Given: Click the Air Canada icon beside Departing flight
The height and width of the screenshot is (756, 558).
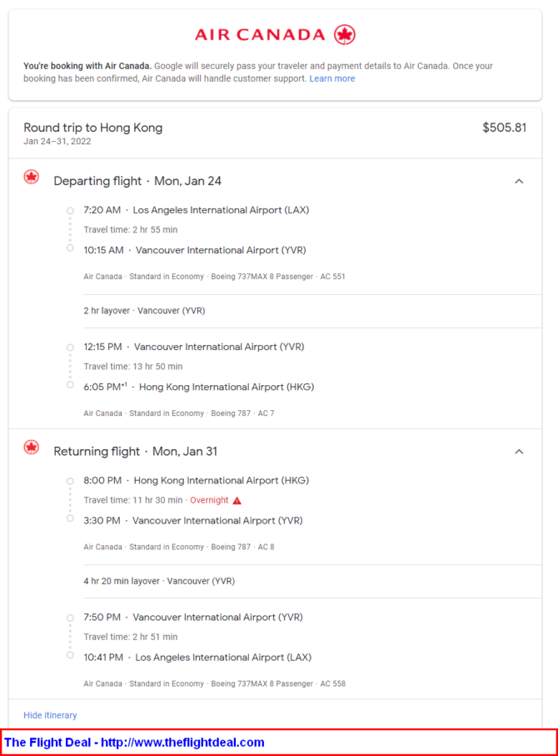Looking at the screenshot, I should pyautogui.click(x=32, y=177).
